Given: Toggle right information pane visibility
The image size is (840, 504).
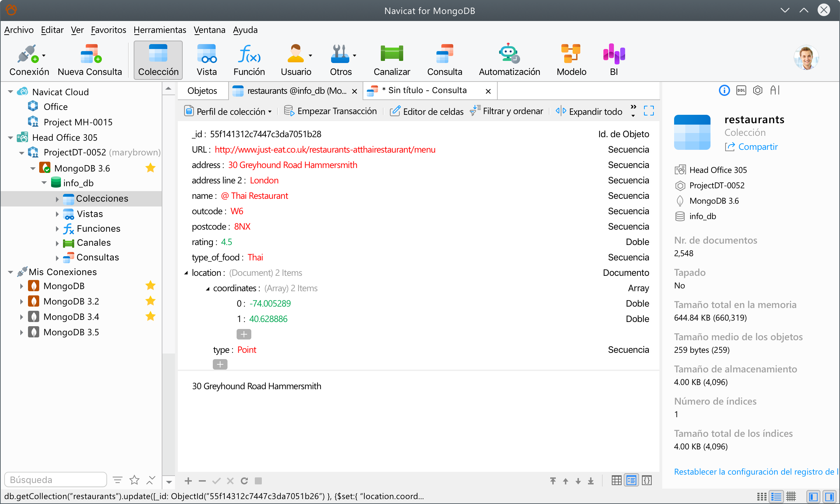Looking at the screenshot, I should click(x=829, y=497).
